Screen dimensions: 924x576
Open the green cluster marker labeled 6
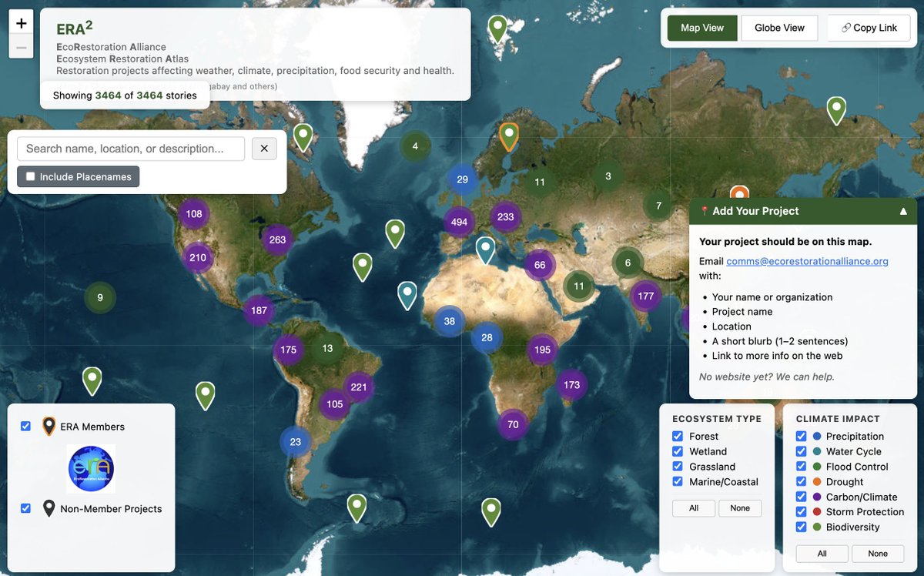(x=628, y=263)
